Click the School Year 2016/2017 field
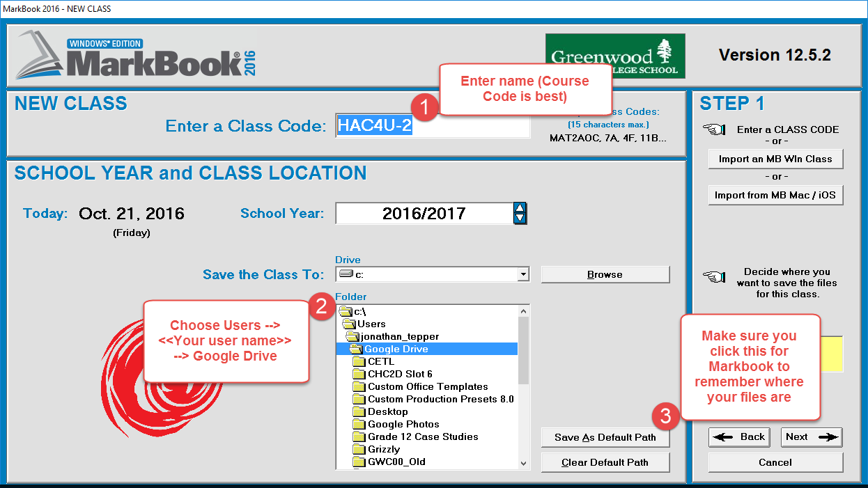The width and height of the screenshot is (868, 488). point(424,213)
